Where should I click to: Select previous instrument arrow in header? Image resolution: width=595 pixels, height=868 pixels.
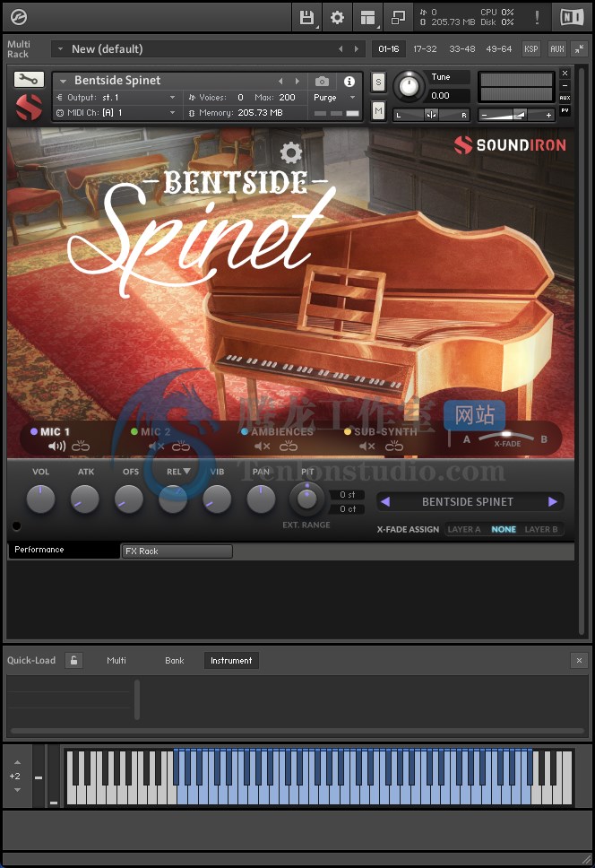(280, 81)
